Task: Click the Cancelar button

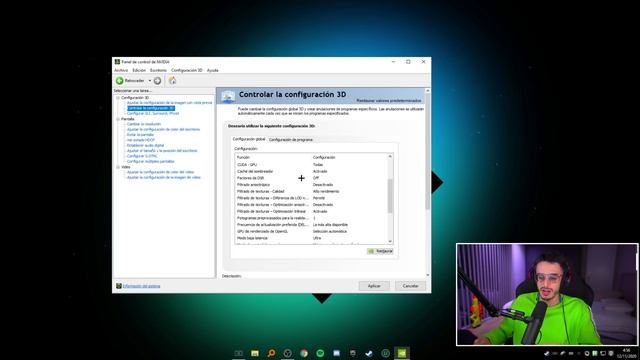Action: pos(410,286)
